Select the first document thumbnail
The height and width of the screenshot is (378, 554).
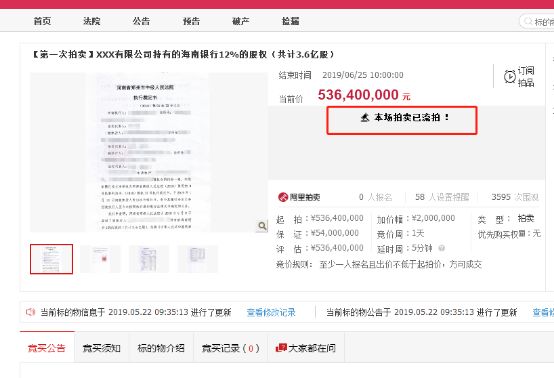coord(52,259)
